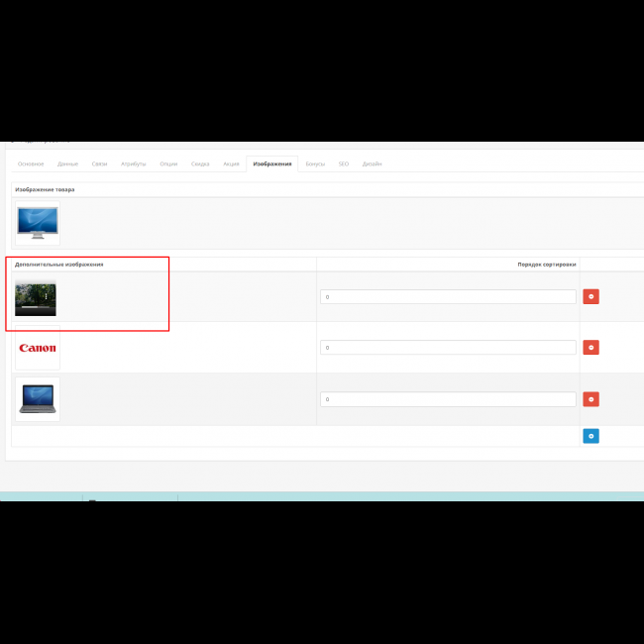Delete the laptop image row

pyautogui.click(x=590, y=399)
